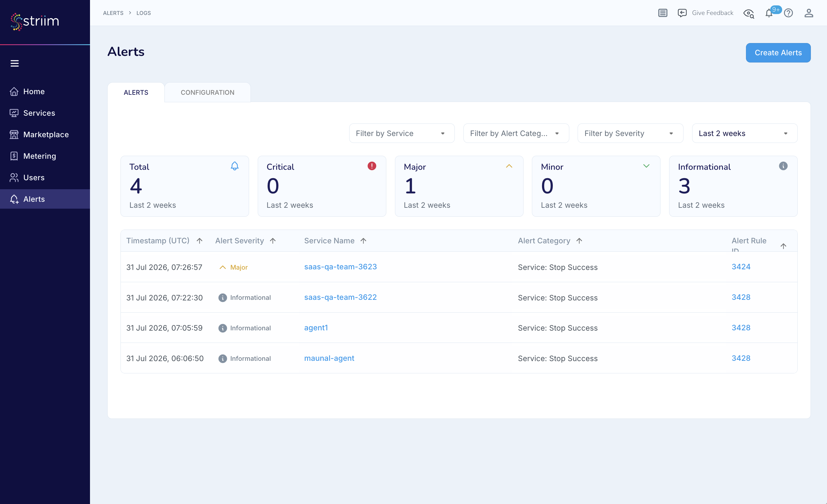
Task: Open the Filter by Service dropdown
Action: (402, 133)
